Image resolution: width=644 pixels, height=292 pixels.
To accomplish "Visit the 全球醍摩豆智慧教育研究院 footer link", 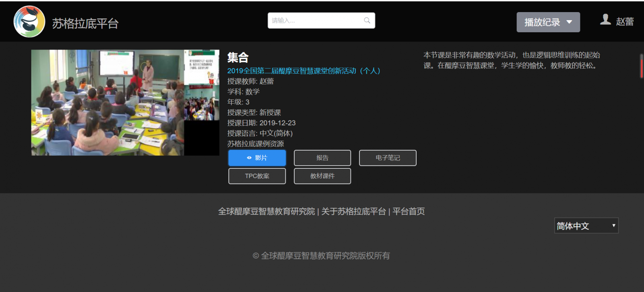I will coord(266,211).
